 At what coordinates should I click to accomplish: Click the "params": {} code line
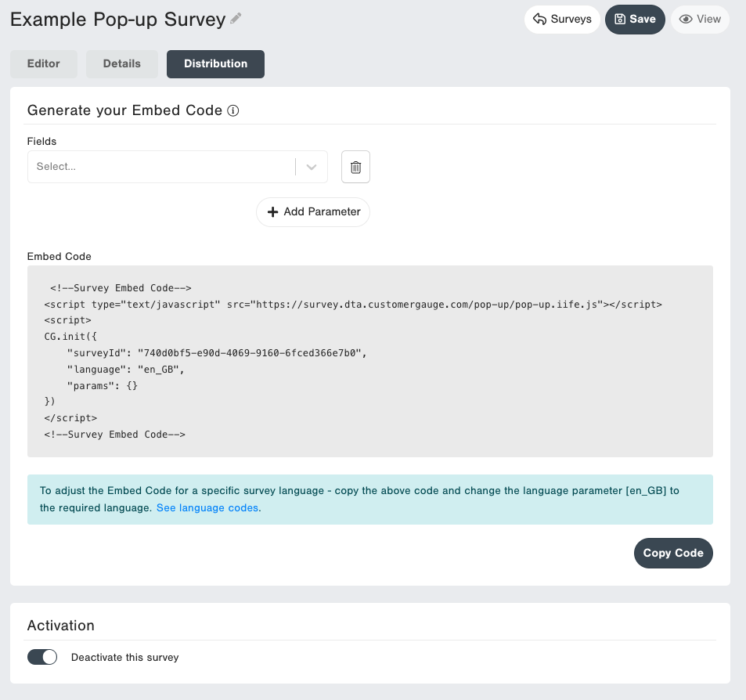[103, 385]
